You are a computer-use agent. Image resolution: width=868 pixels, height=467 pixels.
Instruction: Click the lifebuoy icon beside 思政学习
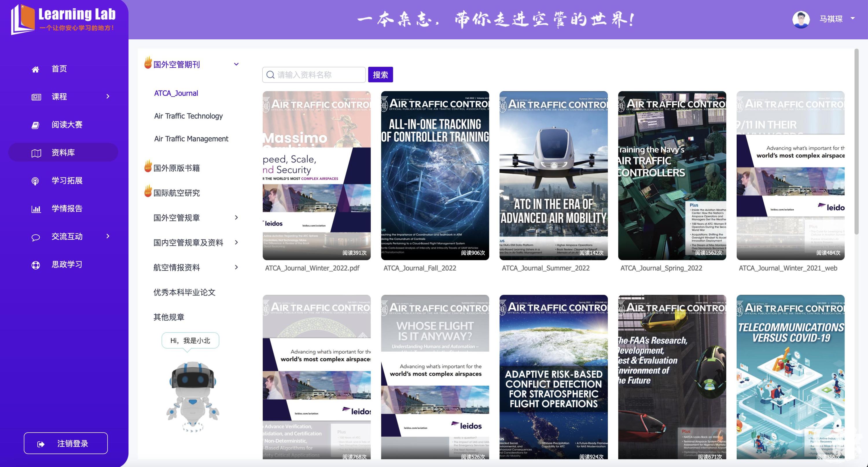(x=36, y=265)
